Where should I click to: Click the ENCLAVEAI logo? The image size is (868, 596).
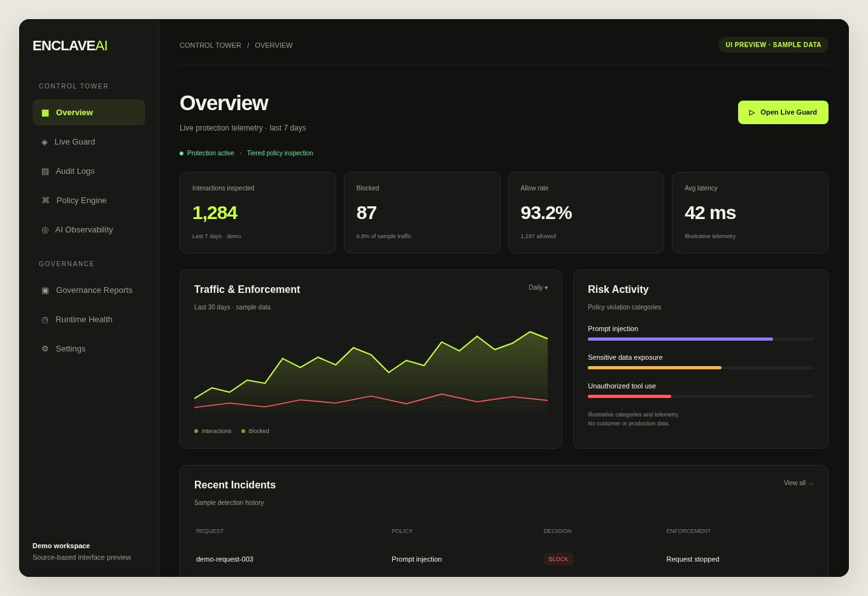[x=70, y=46]
